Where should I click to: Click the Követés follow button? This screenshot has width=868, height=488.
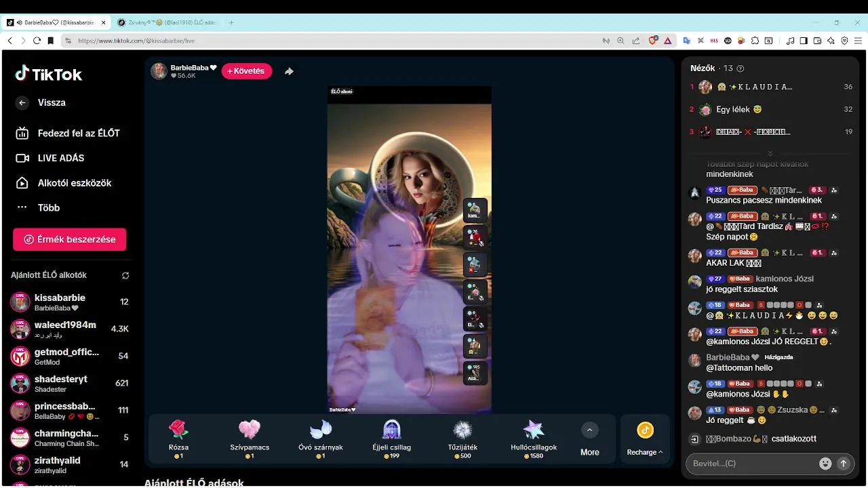pos(247,71)
